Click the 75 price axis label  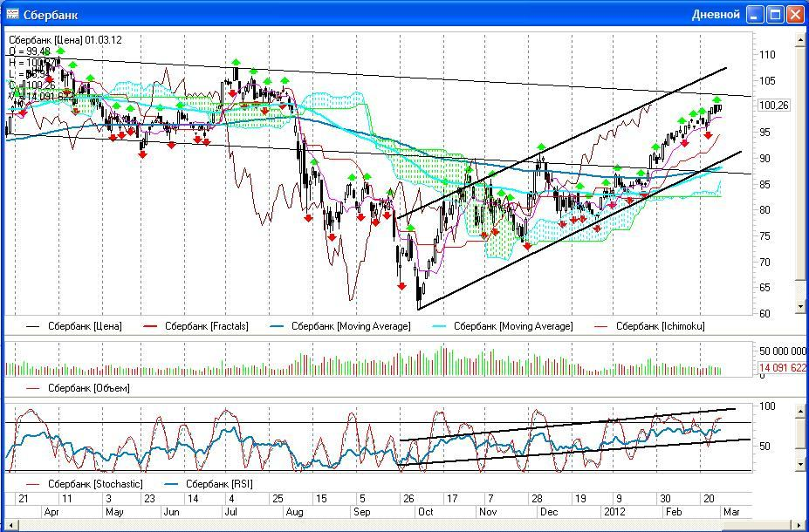click(764, 236)
